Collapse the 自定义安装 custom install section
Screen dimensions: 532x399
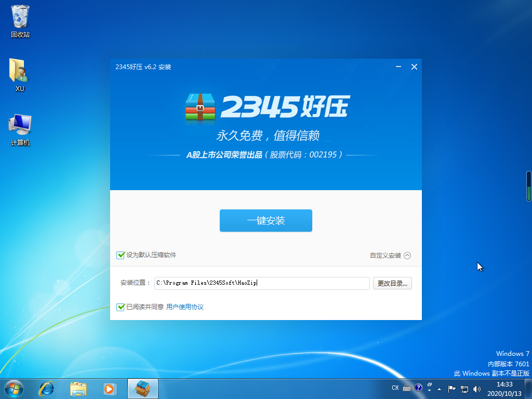407,256
